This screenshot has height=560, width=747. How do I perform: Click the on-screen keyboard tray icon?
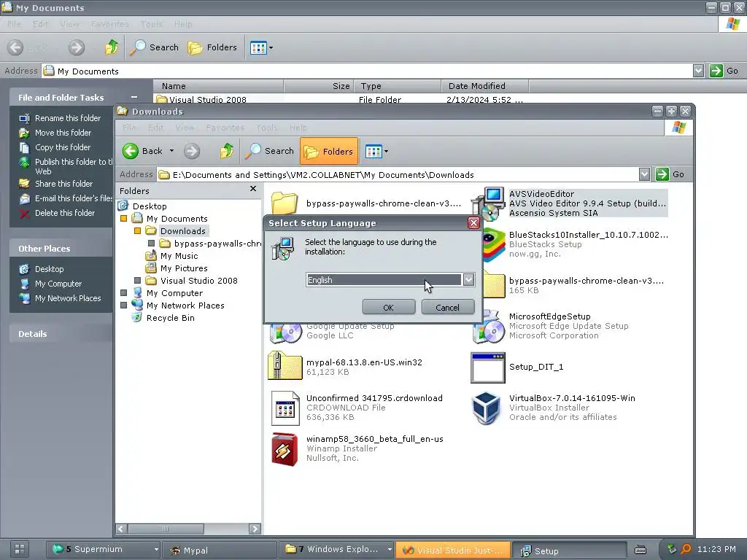click(x=640, y=550)
